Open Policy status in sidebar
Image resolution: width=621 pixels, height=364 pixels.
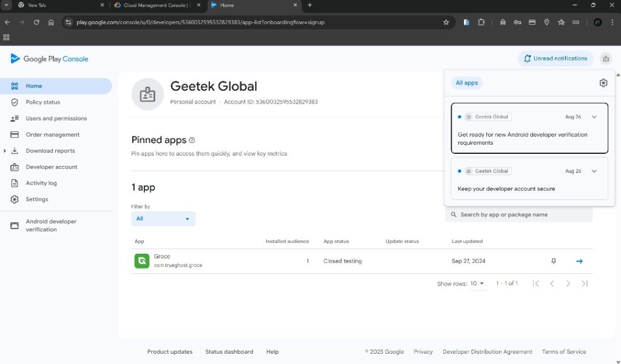pyautogui.click(x=42, y=102)
